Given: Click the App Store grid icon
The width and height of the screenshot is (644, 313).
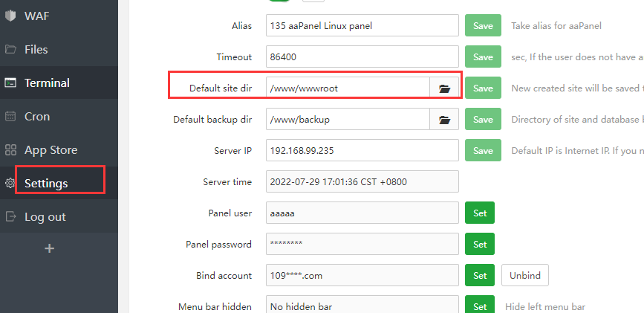Looking at the screenshot, I should pos(10,149).
